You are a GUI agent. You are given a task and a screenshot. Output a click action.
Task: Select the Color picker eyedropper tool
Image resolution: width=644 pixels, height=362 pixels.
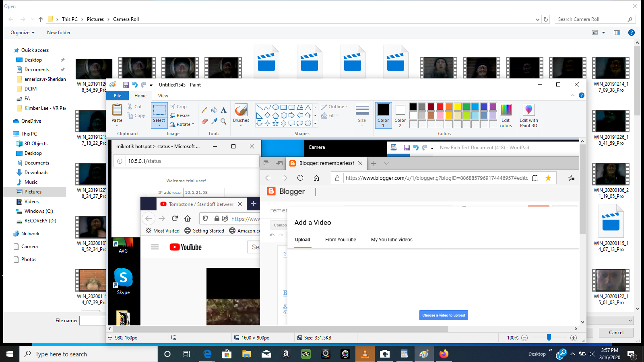click(x=214, y=121)
